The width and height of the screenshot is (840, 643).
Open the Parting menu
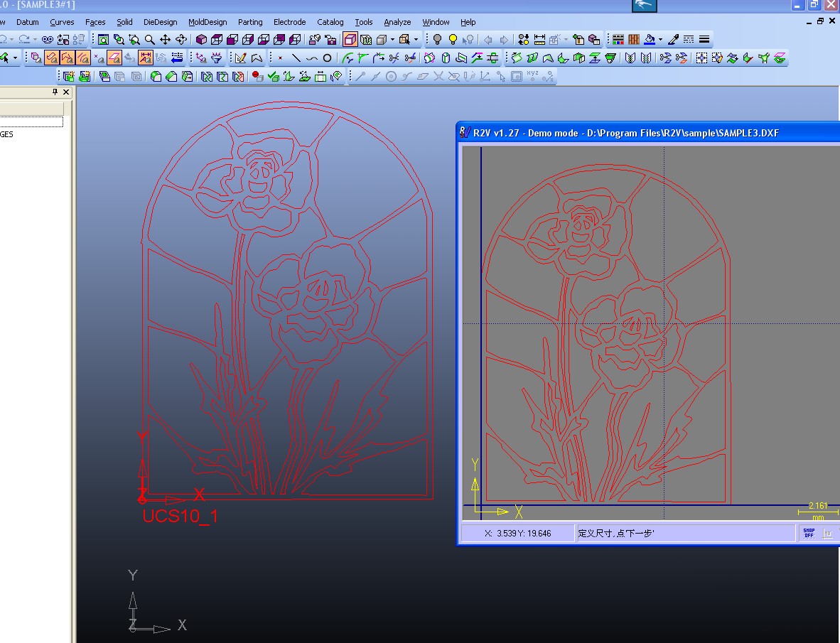250,22
